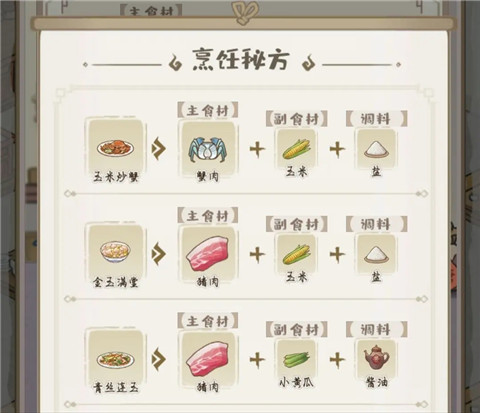Click the 主食材 label above 金玉满堂 pork
Screen dimensions: 480x413
(208, 216)
